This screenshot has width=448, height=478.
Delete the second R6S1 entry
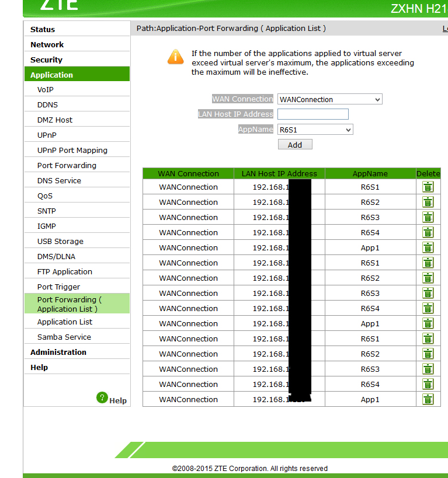coord(428,263)
